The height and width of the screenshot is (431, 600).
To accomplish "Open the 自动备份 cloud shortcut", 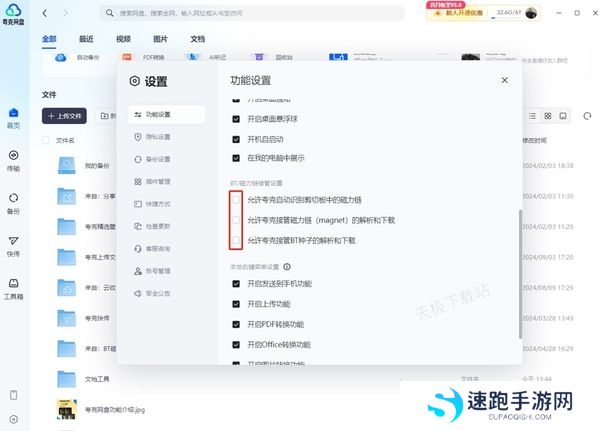I will point(60,57).
